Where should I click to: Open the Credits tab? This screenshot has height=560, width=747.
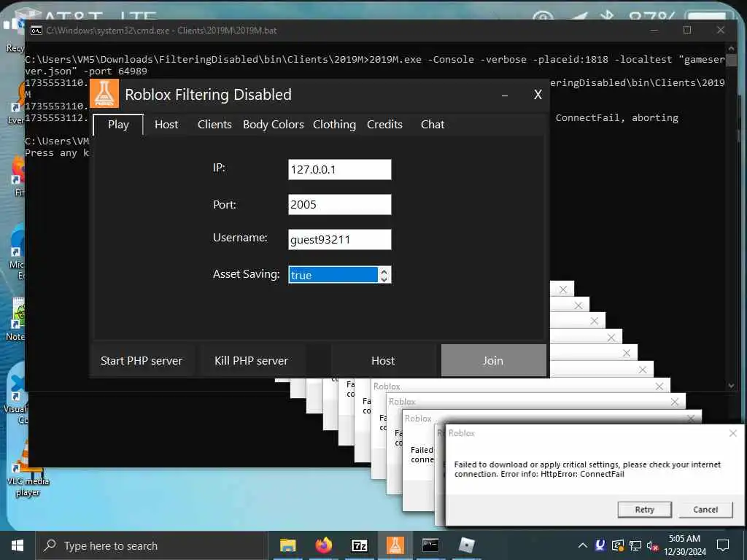point(384,125)
